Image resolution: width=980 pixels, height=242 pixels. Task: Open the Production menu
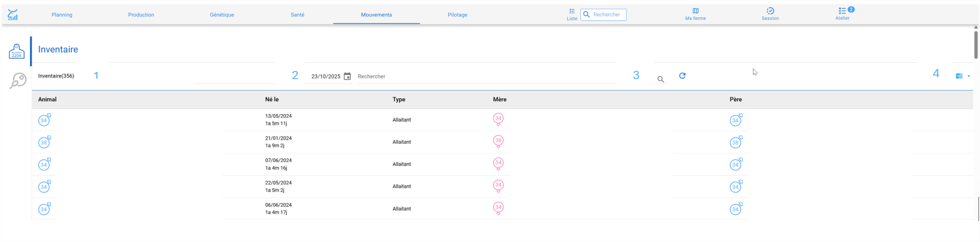[x=141, y=15]
